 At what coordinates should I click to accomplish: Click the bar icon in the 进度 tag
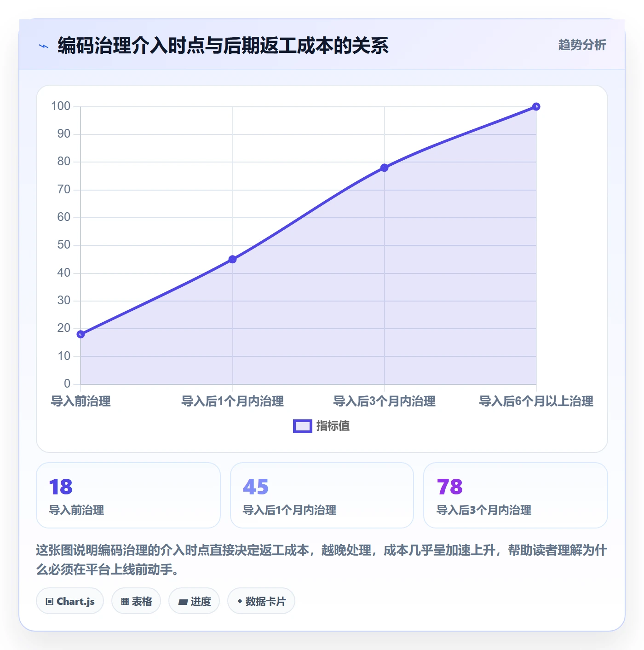coord(183,602)
